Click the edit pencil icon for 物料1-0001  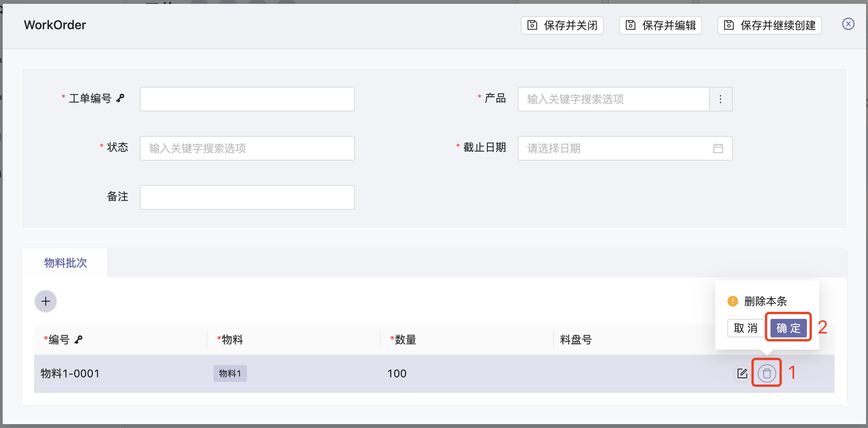click(742, 373)
